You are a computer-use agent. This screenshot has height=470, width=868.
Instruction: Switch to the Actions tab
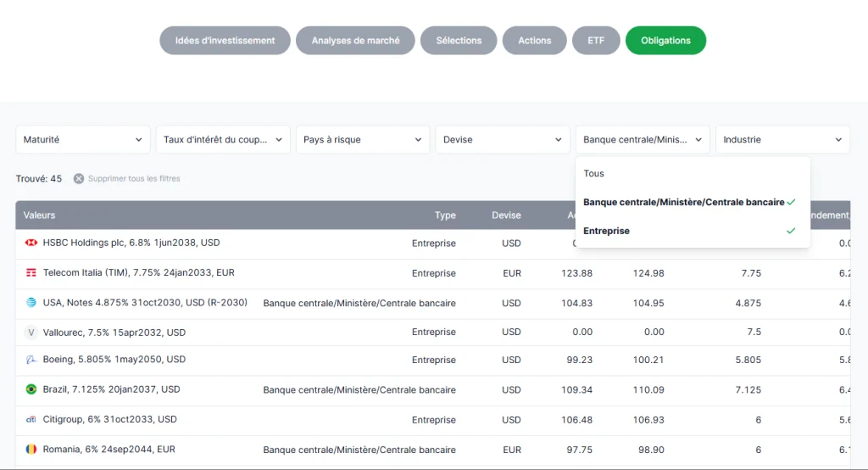click(535, 41)
